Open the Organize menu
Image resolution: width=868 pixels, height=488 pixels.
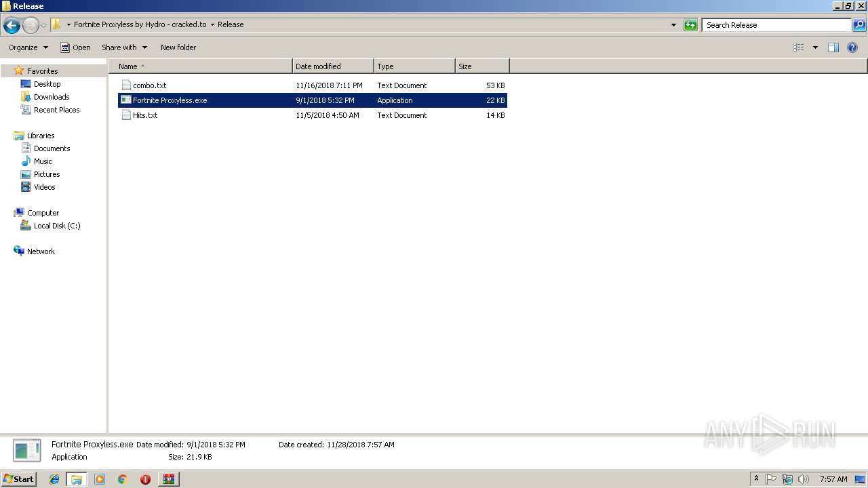point(28,47)
